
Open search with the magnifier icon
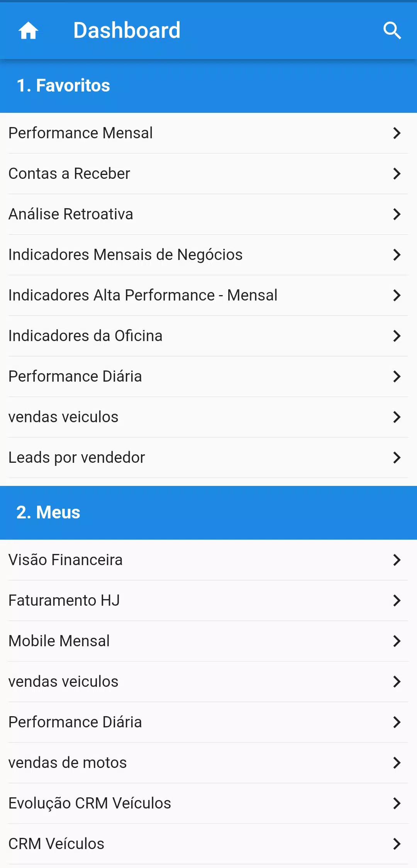[x=392, y=31]
